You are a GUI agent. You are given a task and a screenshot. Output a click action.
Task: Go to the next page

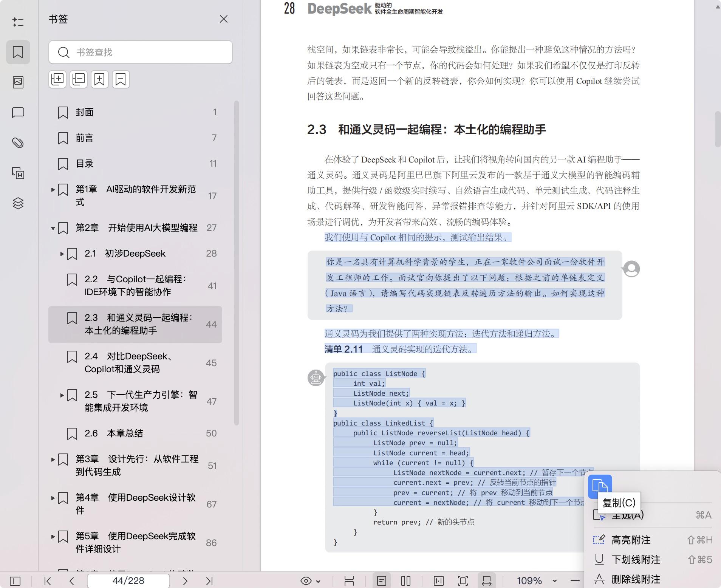click(185, 581)
